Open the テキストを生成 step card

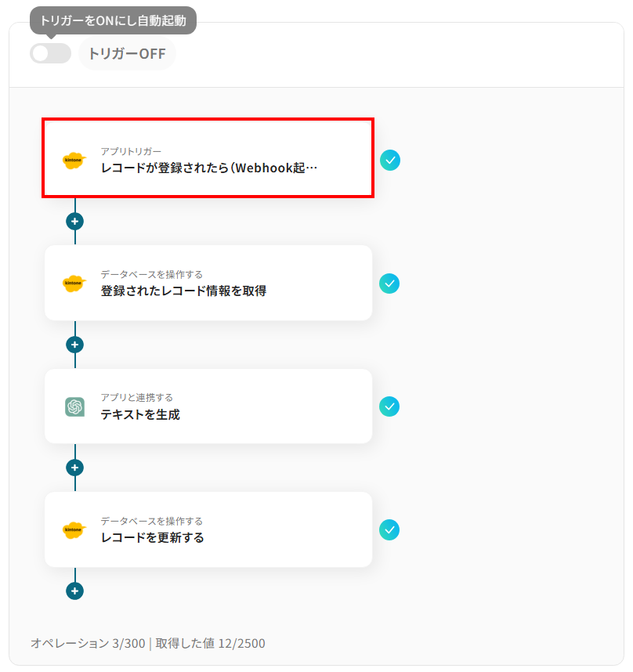click(x=208, y=406)
